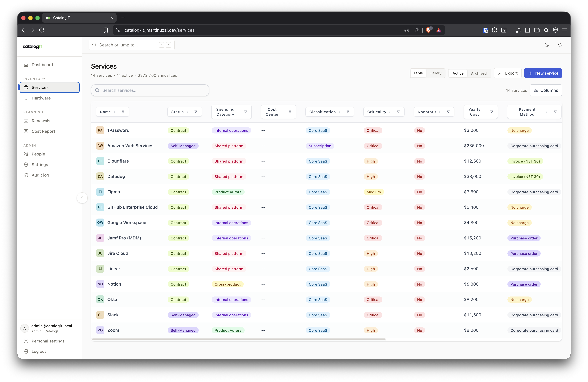Screen dimensions: 588x382
Task: Open a new browser tab
Action: click(x=123, y=18)
